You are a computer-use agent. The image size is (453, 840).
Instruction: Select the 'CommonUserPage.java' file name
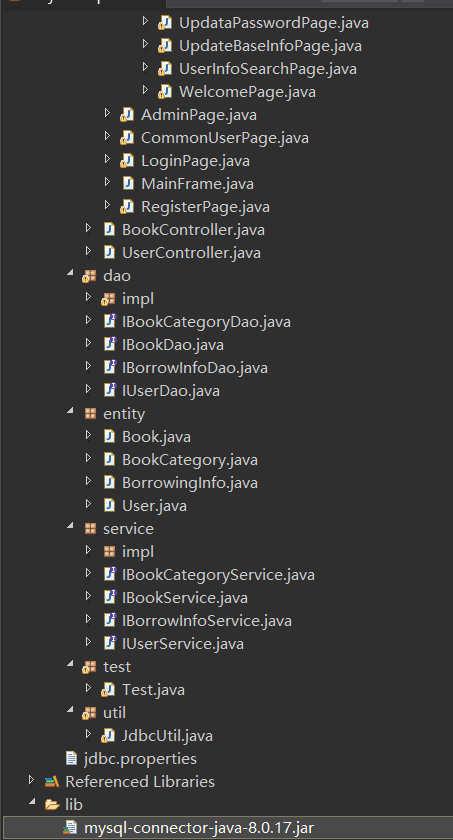(225, 138)
